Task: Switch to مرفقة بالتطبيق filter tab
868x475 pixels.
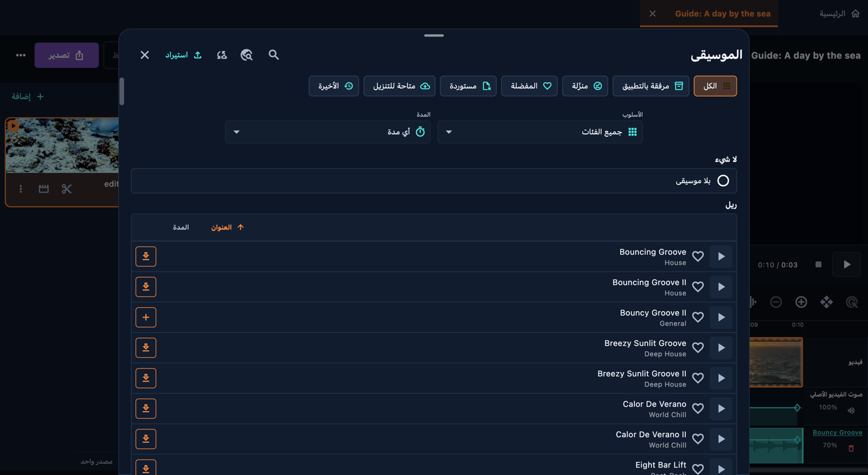Action: click(651, 86)
